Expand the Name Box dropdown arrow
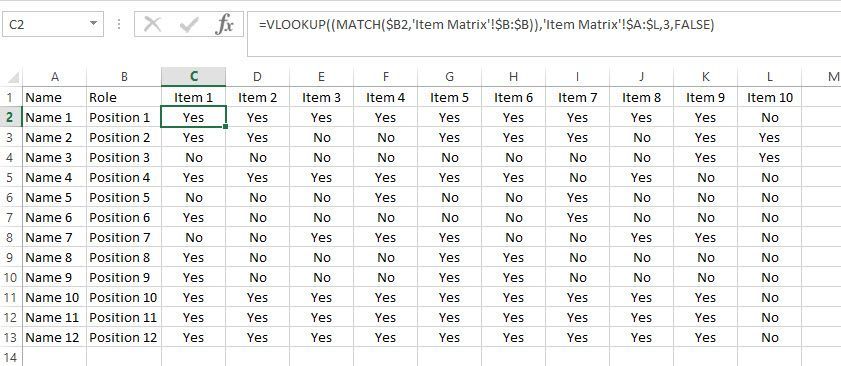This screenshot has width=841, height=366. [93, 24]
